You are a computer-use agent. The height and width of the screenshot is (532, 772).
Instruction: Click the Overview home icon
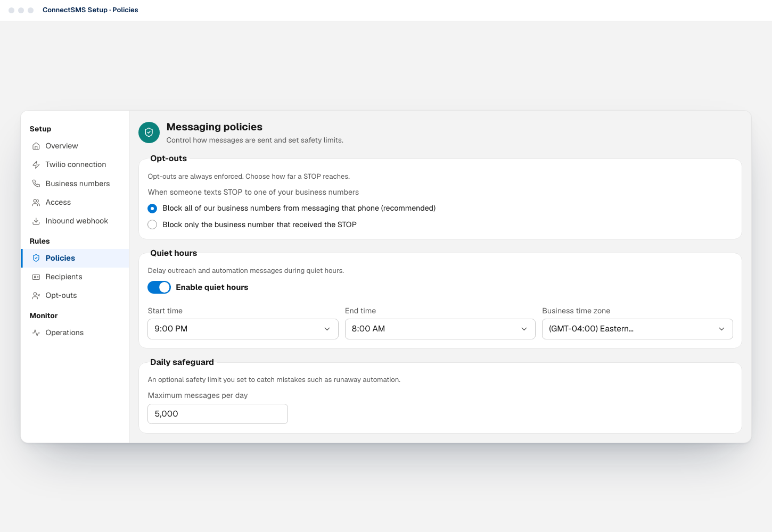click(x=36, y=146)
